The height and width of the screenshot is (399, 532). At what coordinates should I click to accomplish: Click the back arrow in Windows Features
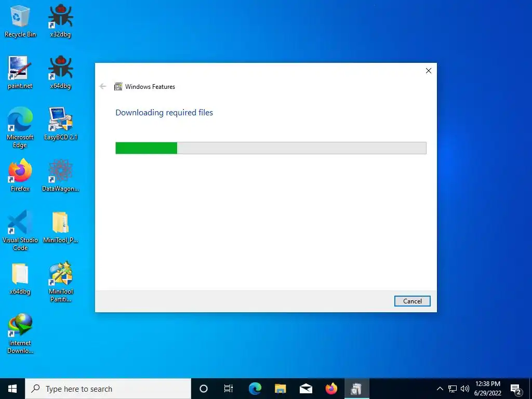pyautogui.click(x=103, y=87)
